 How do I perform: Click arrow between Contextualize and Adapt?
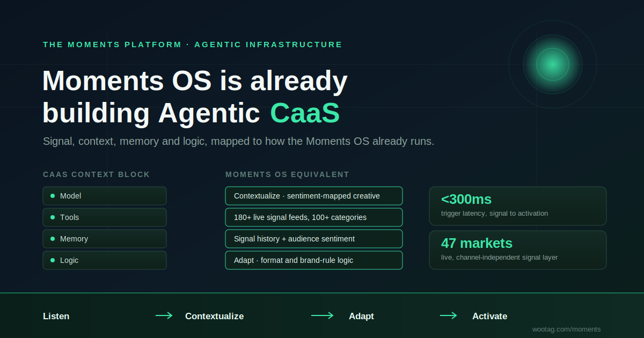[x=323, y=315]
